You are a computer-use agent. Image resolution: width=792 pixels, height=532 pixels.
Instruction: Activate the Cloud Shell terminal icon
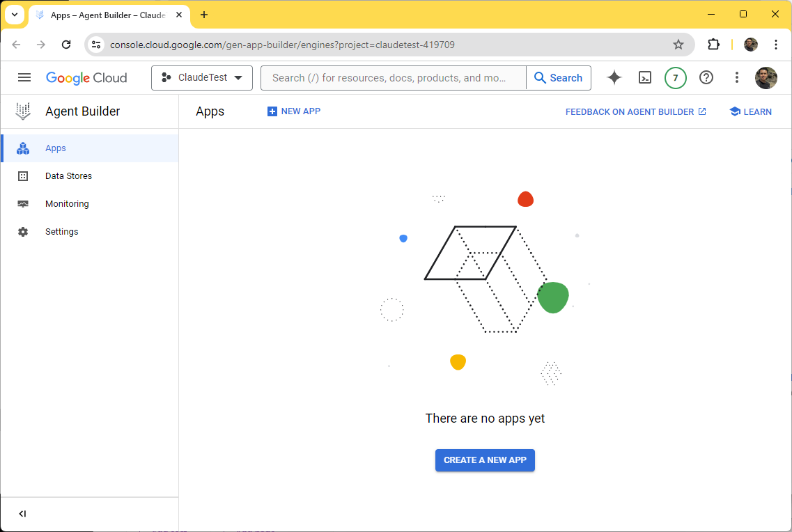(x=644, y=77)
